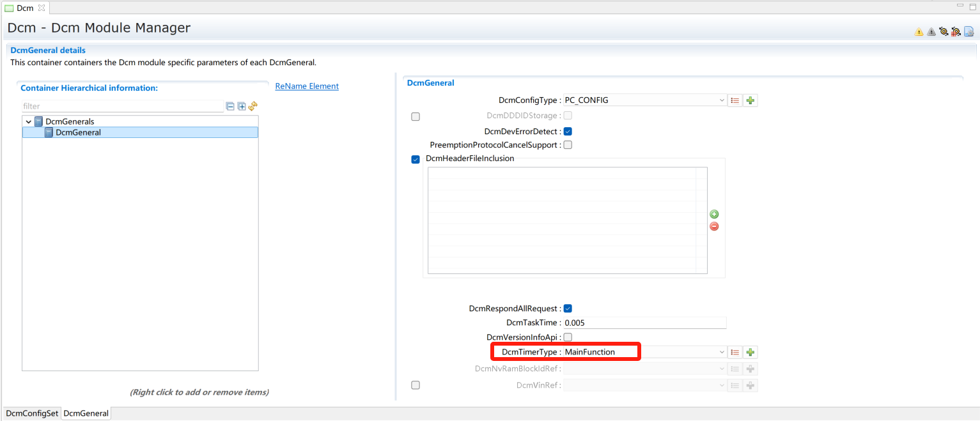
Task: Click red minus beside DcmHeaderFileInclusion list
Action: [714, 226]
